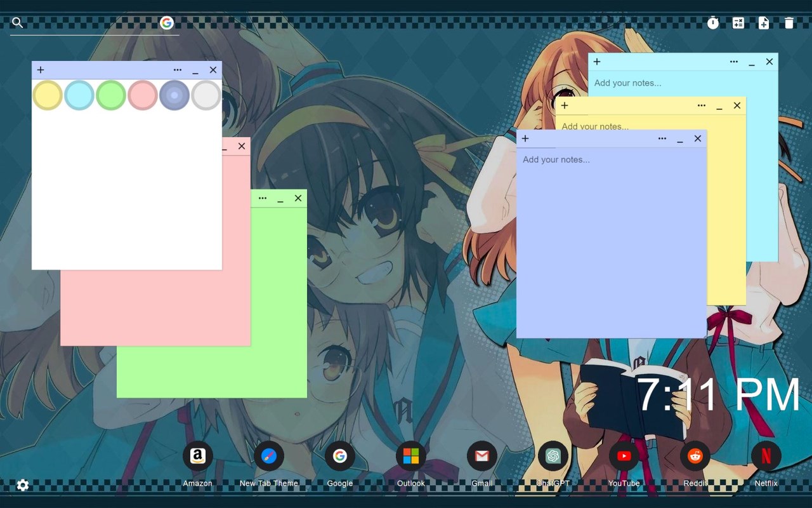The width and height of the screenshot is (812, 508).
Task: Select the green note color
Action: [111, 95]
